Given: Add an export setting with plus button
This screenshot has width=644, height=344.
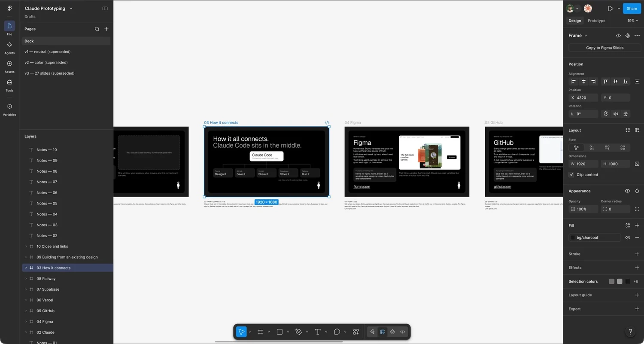Looking at the screenshot, I should coord(637,309).
